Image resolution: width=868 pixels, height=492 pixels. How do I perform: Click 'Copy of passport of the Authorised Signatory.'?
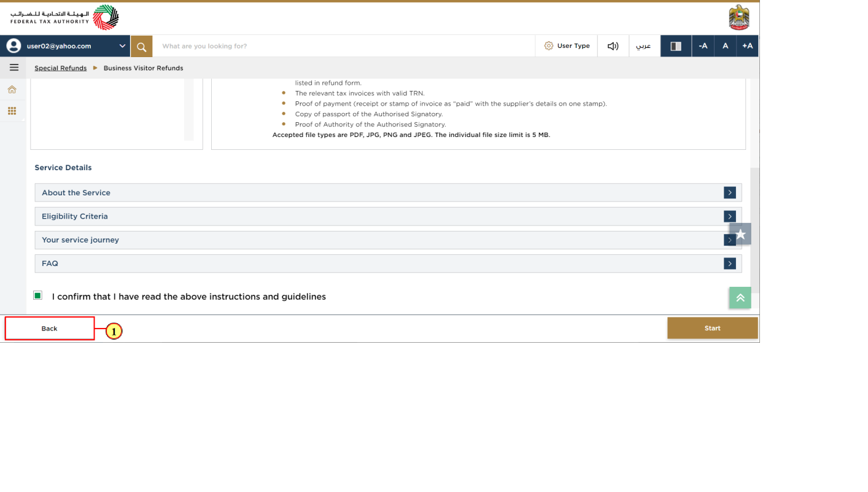(369, 114)
